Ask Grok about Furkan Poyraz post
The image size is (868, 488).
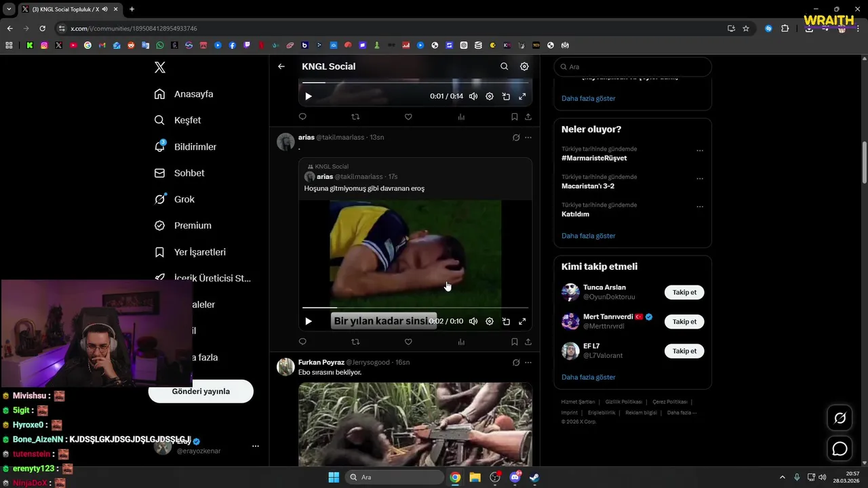pyautogui.click(x=516, y=363)
